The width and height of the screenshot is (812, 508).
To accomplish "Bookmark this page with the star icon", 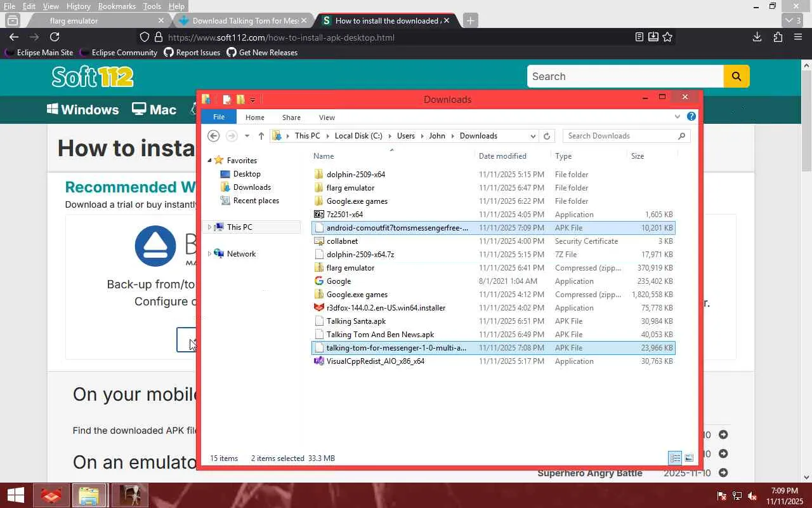I will (667, 37).
